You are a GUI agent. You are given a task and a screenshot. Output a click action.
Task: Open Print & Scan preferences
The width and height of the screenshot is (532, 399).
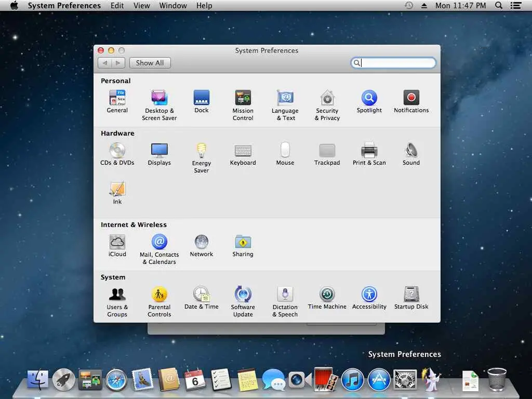369,154
